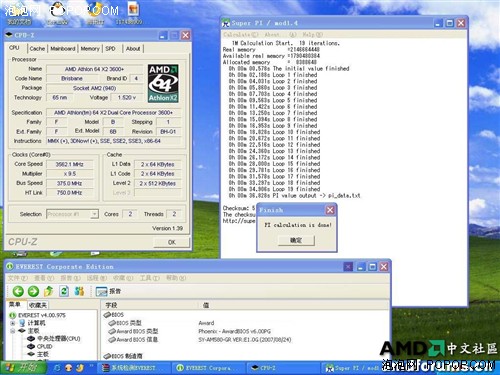Click the Core Speed value field in CPU-Z
The width and height of the screenshot is (500, 375).
70,164
